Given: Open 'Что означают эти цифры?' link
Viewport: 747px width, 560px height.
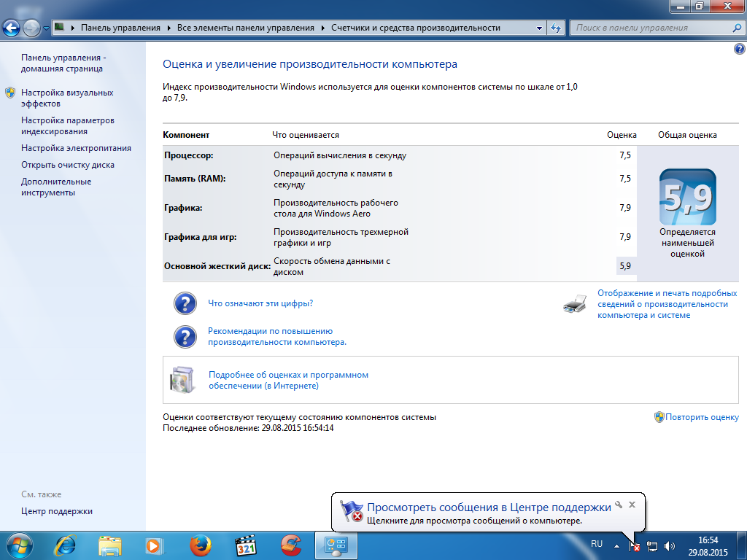Looking at the screenshot, I should coord(260,303).
